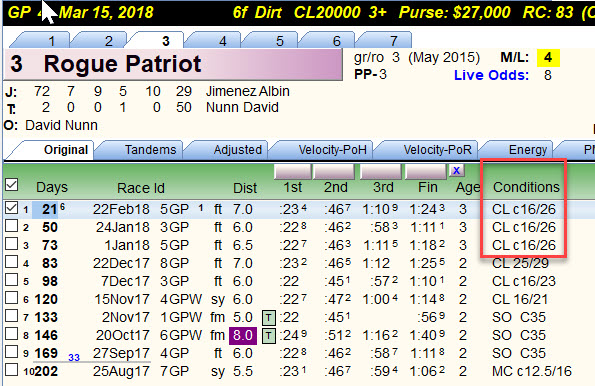Check the 27Sep17 race line checkbox
This screenshot has height=386, width=595.
tap(11, 352)
